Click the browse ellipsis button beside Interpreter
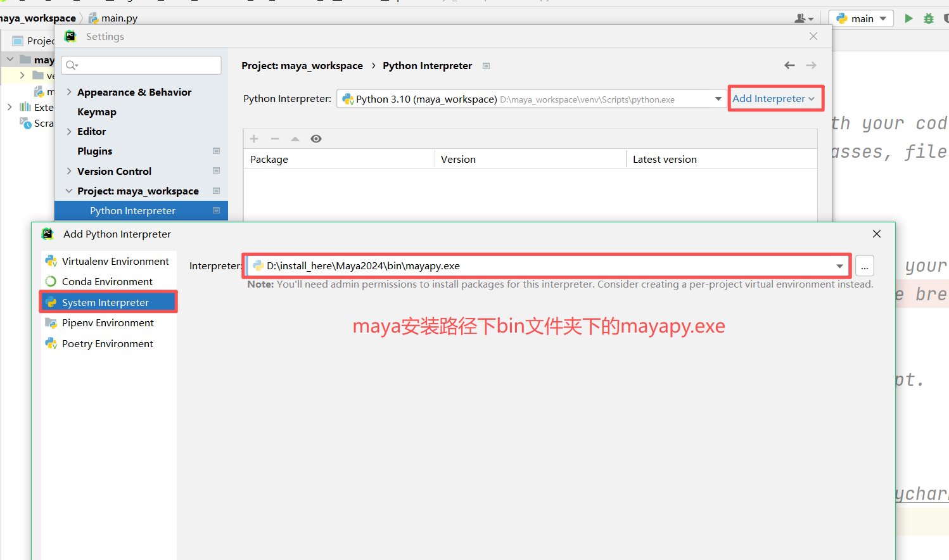 point(865,266)
